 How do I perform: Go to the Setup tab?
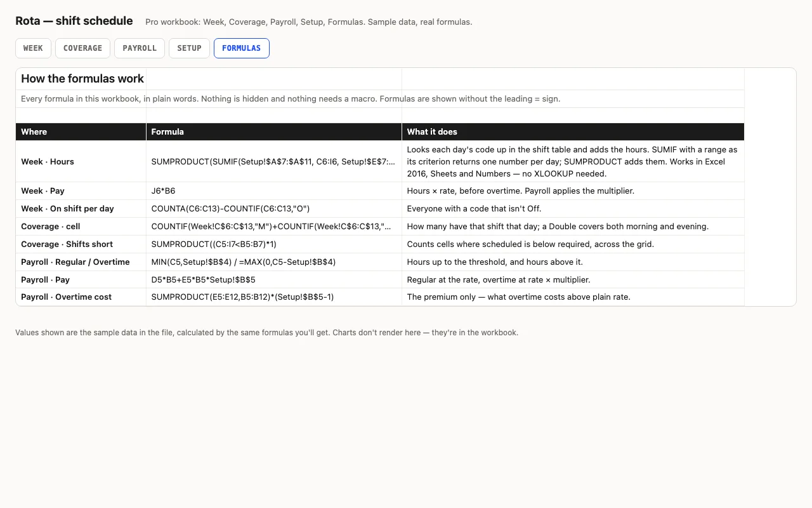(x=189, y=48)
